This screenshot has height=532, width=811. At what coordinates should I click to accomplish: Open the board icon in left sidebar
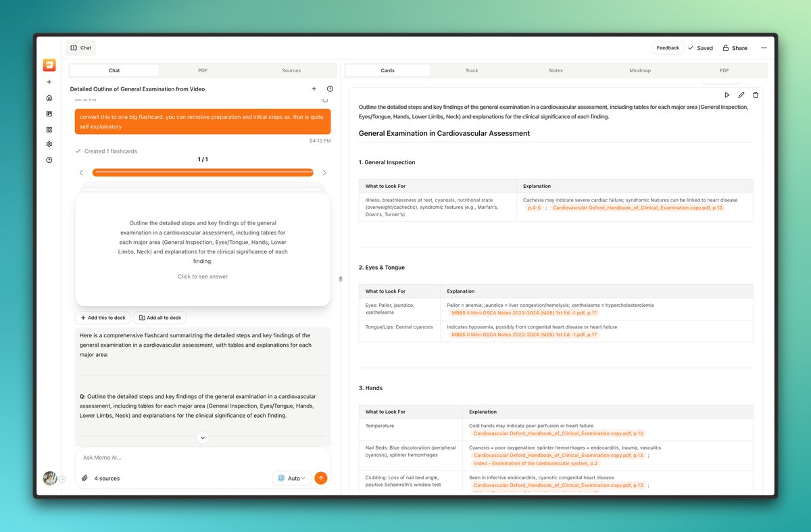coord(49,114)
